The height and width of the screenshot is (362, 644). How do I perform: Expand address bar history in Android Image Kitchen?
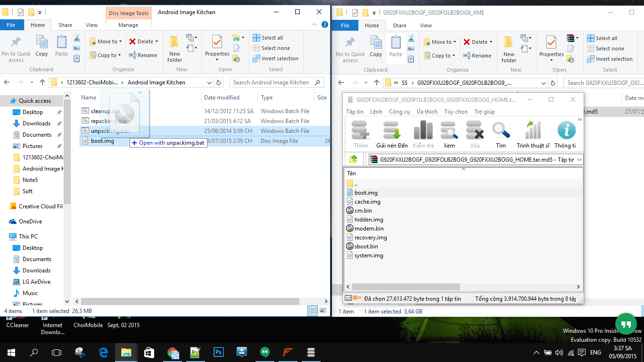click(x=209, y=82)
